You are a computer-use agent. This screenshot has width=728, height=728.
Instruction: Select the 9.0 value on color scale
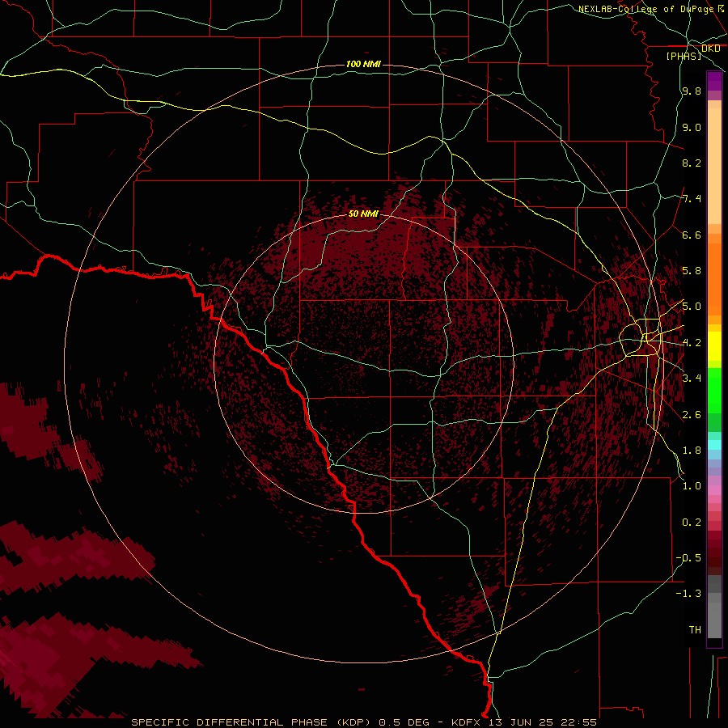(692, 127)
